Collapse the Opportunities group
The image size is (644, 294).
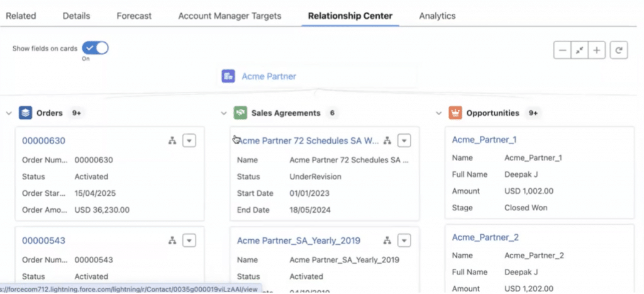tap(438, 113)
